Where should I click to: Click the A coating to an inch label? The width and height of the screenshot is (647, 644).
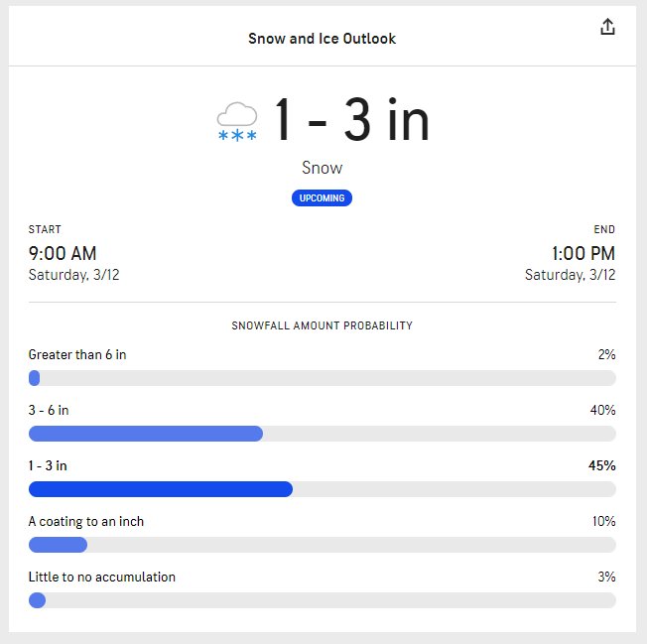[x=86, y=522]
